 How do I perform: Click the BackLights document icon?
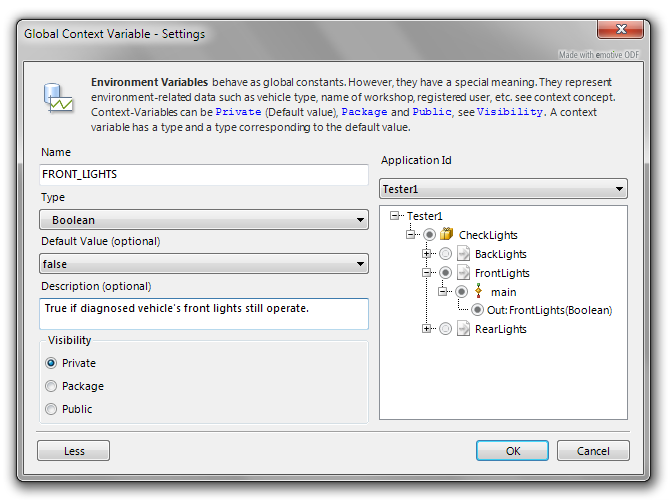(463, 254)
